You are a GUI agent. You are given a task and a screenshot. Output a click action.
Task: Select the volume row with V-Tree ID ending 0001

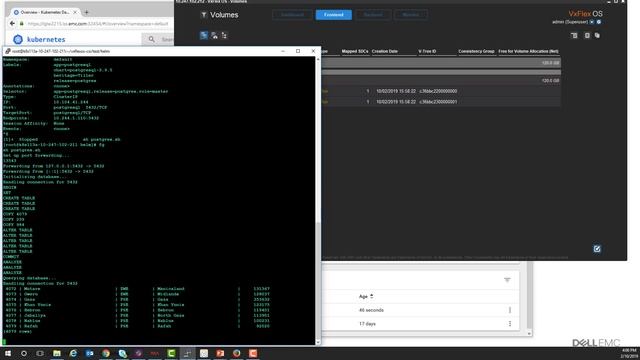441,102
